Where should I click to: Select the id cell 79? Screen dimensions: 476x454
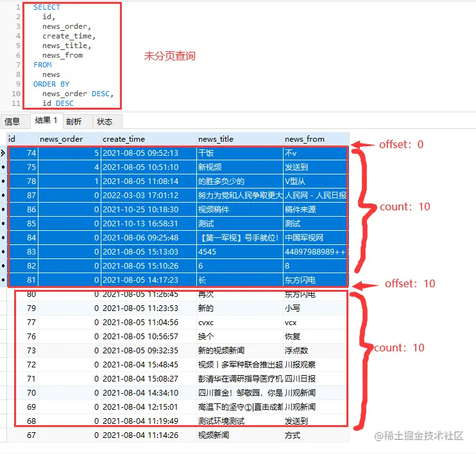[23, 308]
